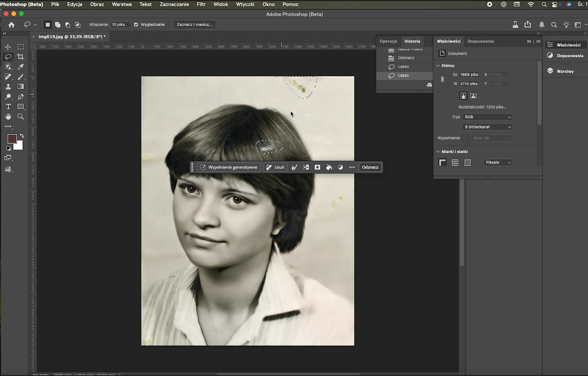Image resolution: width=588 pixels, height=376 pixels.
Task: Select the Hand tool
Action: [8, 116]
